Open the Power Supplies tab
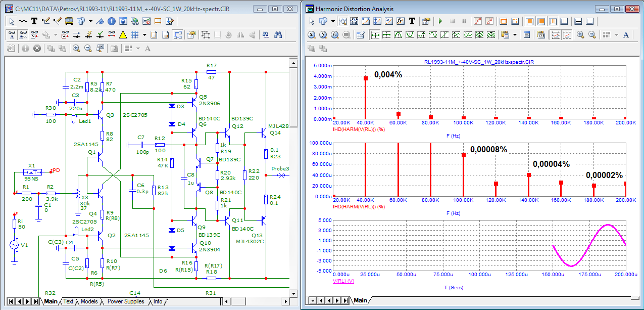 tap(126, 301)
